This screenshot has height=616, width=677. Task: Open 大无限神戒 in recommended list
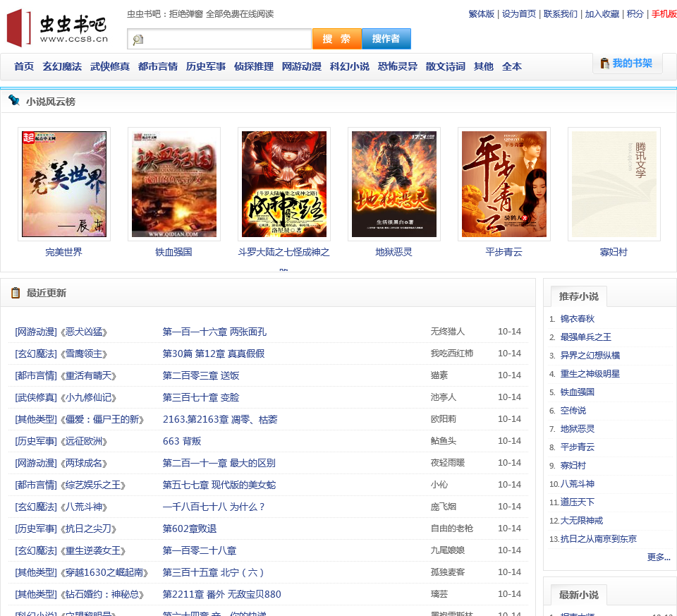click(582, 521)
